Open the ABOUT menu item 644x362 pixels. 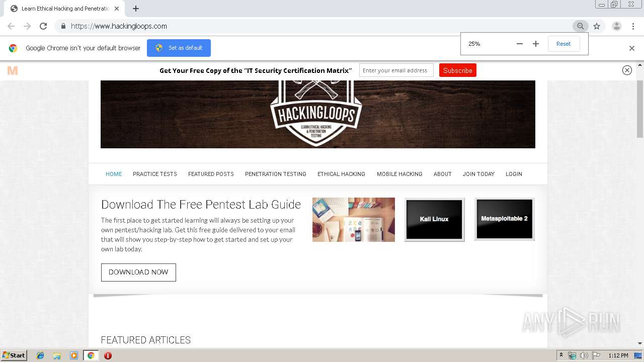tap(443, 174)
